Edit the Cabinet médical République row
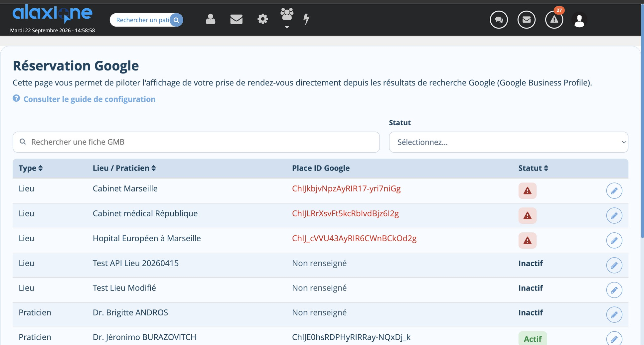The image size is (644, 345). (614, 216)
